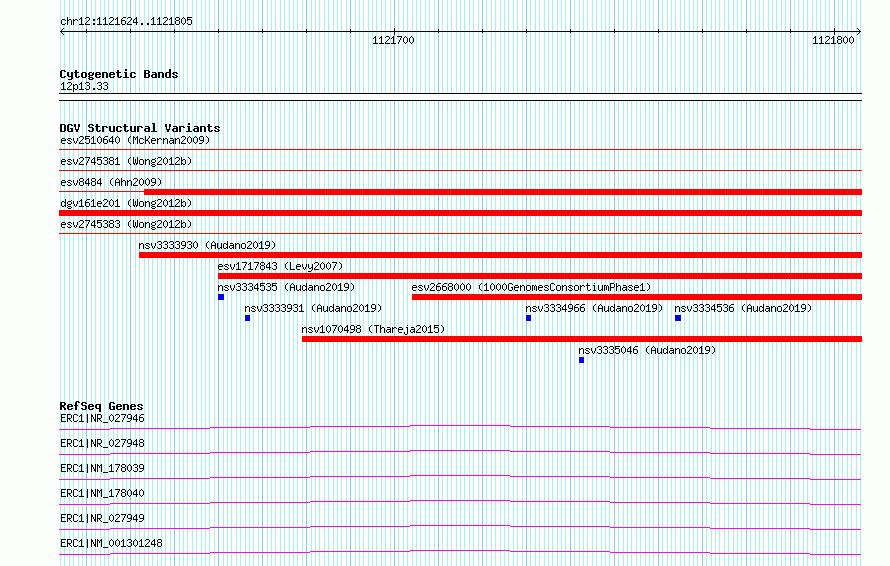
Task: Click the DGV Structural Variants heading
Action: click(x=140, y=128)
